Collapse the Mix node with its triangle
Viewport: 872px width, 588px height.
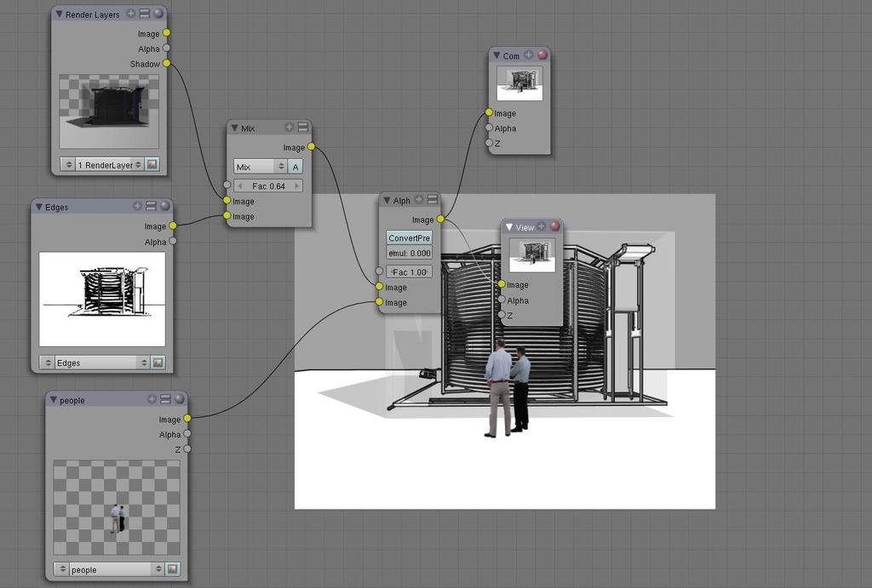tap(235, 128)
